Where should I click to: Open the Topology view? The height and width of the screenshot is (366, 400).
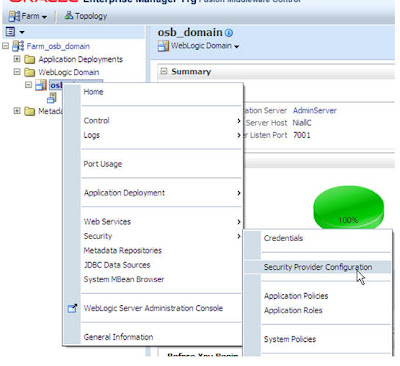tap(86, 16)
